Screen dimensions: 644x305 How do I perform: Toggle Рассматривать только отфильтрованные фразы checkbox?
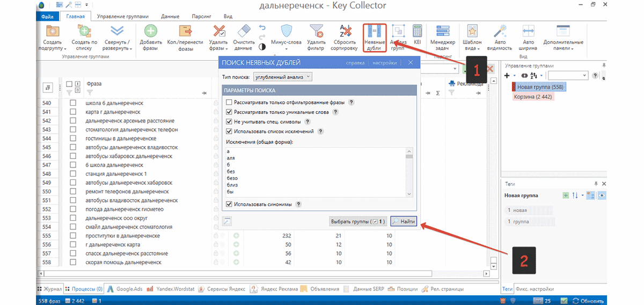tap(230, 102)
